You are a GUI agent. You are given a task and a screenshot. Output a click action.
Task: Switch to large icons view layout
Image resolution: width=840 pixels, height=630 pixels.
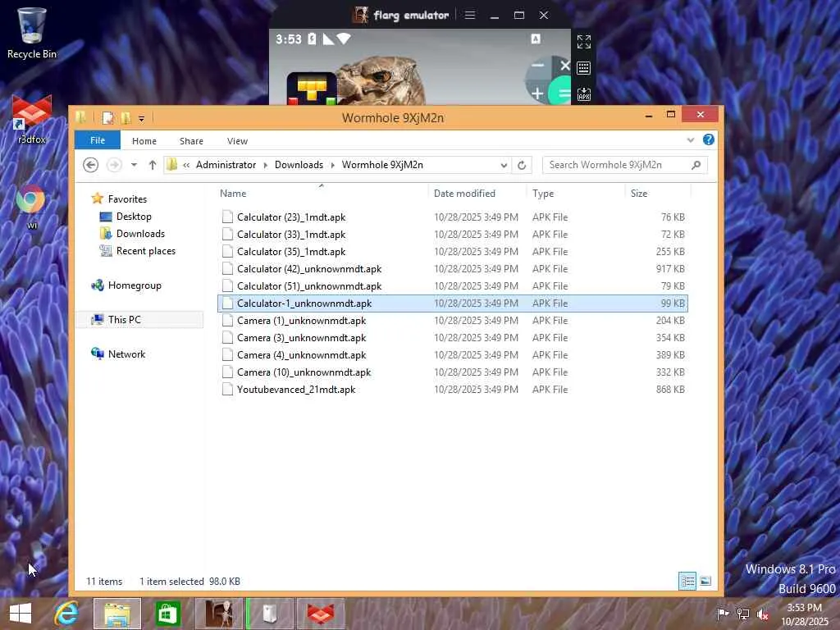[705, 582]
